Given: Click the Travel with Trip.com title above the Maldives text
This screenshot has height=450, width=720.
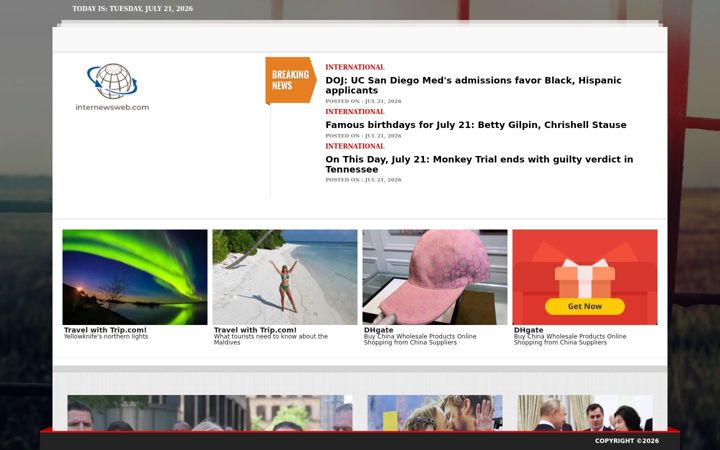Looking at the screenshot, I should 255,330.
